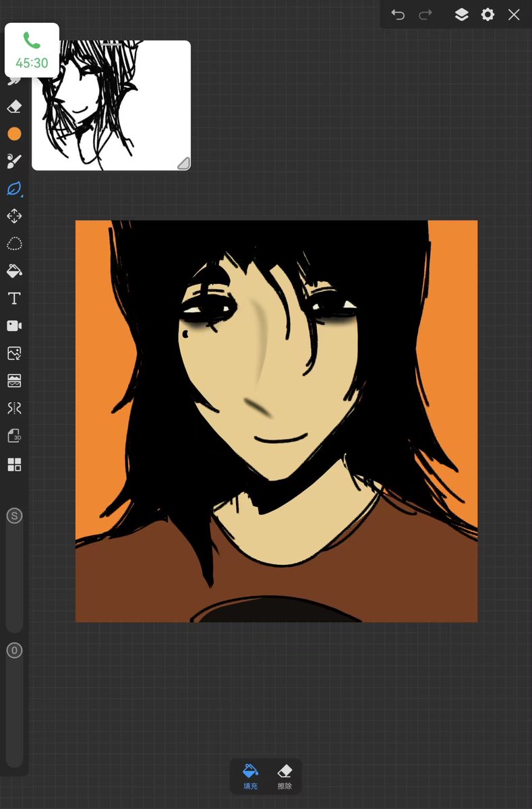Viewport: 532px width, 809px height.
Task: Select the dotted Lasso selection tool
Action: click(x=14, y=243)
